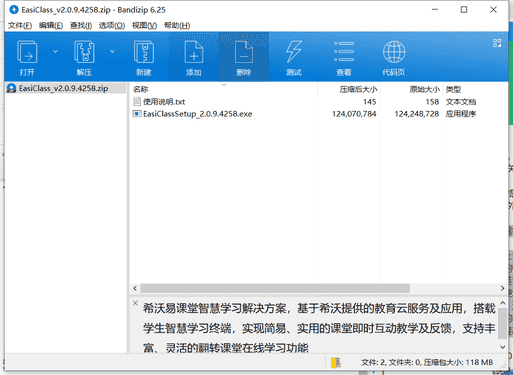Click the 文本文档 type cell
Viewport: 513px width, 375px height.
[461, 102]
